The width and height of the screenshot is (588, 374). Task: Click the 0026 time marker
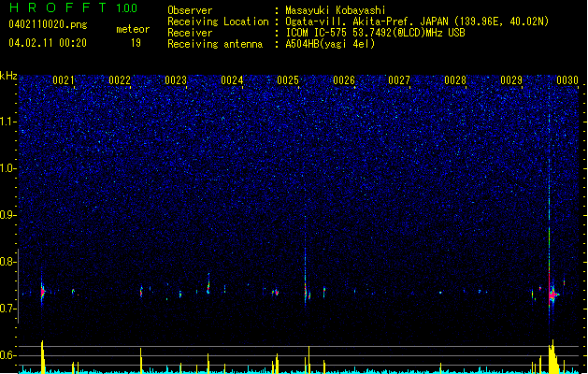(344, 80)
